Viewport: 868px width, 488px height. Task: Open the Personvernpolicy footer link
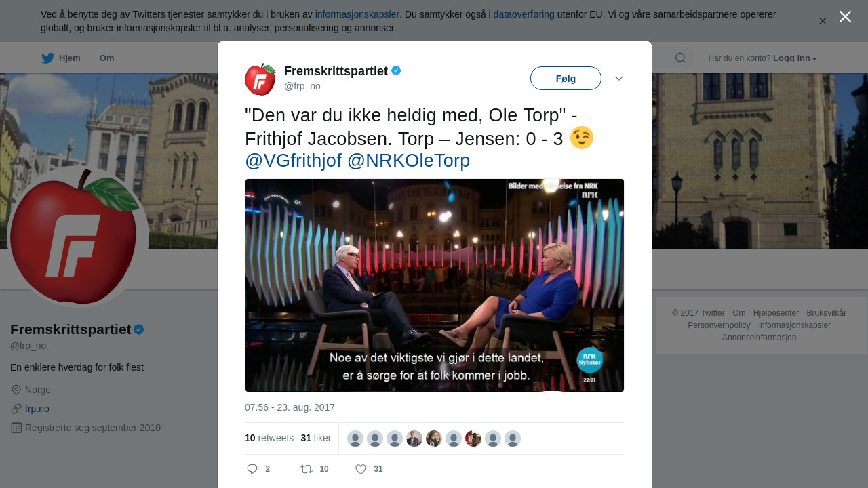[719, 325]
